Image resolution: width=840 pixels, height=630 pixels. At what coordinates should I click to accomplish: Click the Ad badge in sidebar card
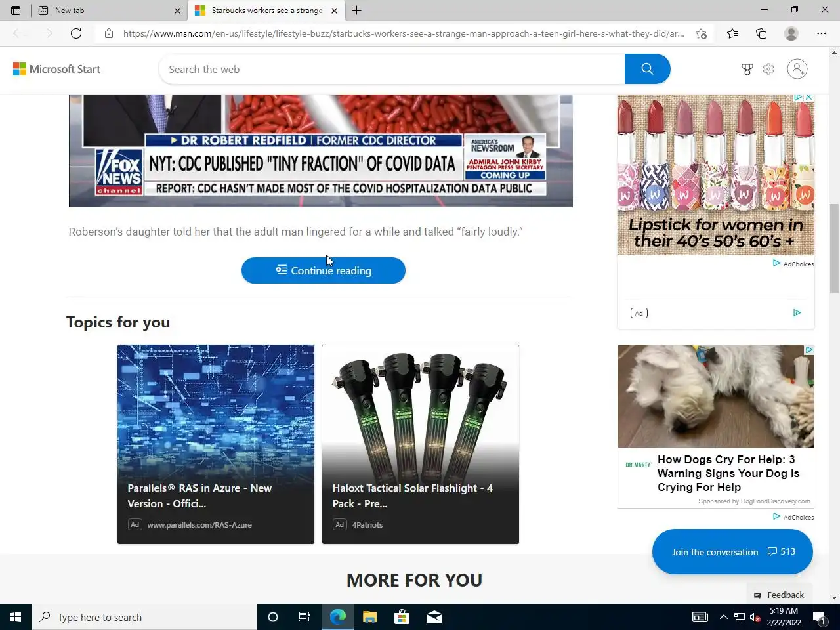(639, 313)
